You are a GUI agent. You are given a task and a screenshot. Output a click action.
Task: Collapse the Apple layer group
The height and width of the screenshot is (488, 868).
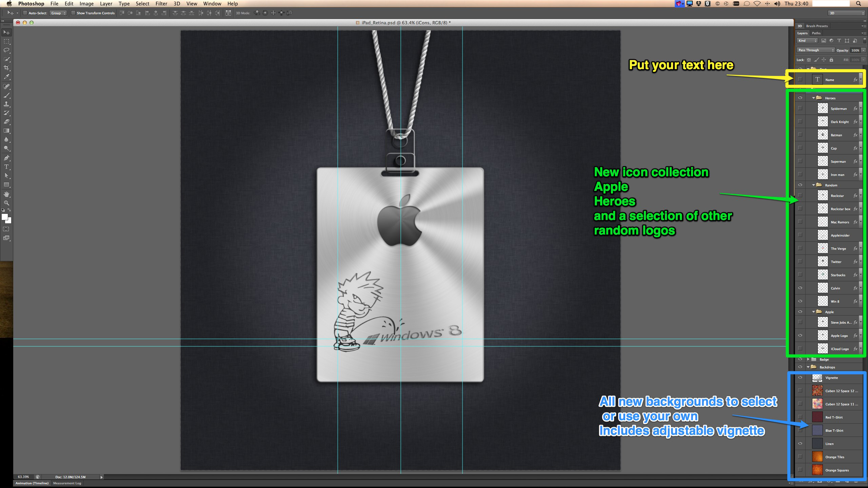click(813, 312)
